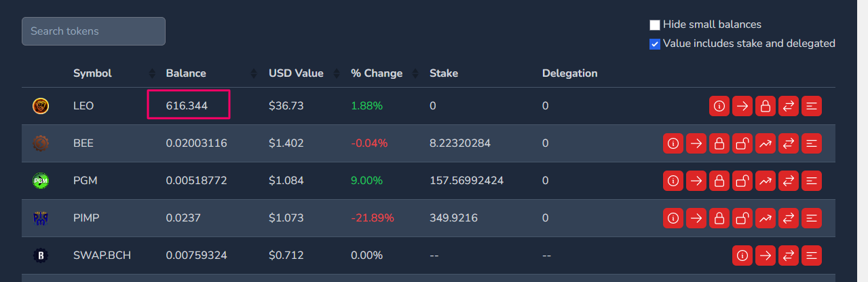Click swap arrows icon in PGM row
The width and height of the screenshot is (868, 282).
pyautogui.click(x=789, y=181)
